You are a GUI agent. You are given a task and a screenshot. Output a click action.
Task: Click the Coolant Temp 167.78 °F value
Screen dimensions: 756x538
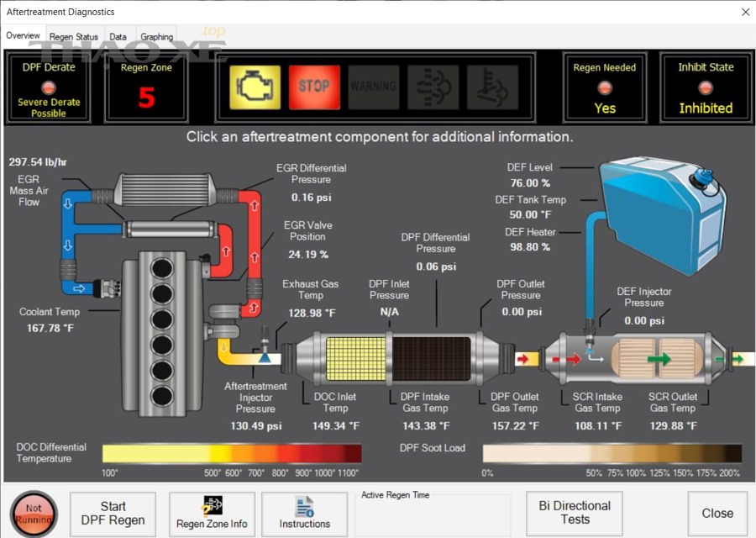point(50,329)
